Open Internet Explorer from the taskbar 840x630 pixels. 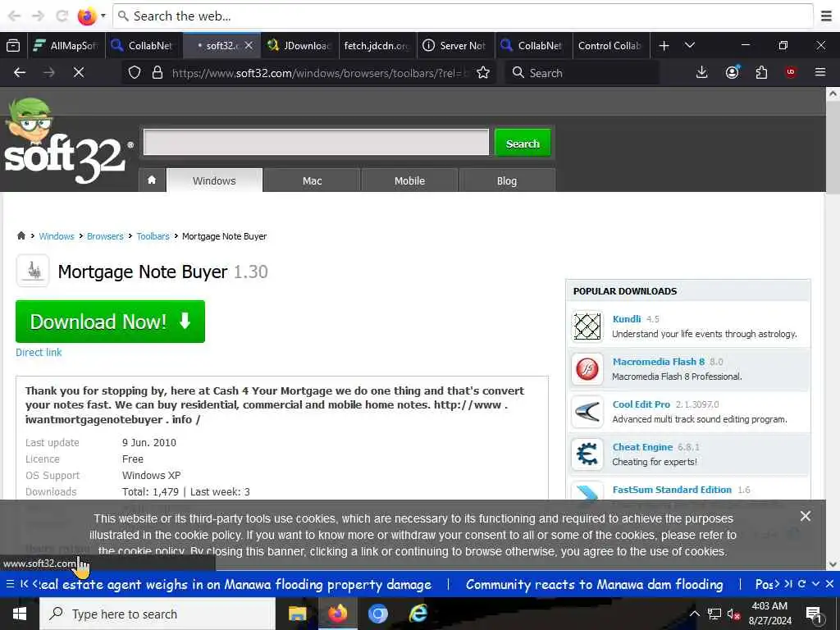[418, 614]
